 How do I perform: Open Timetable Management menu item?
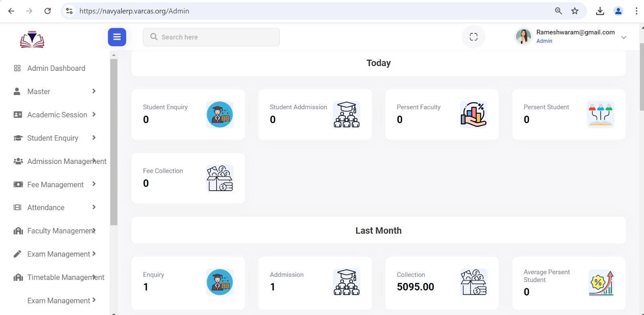click(x=66, y=278)
